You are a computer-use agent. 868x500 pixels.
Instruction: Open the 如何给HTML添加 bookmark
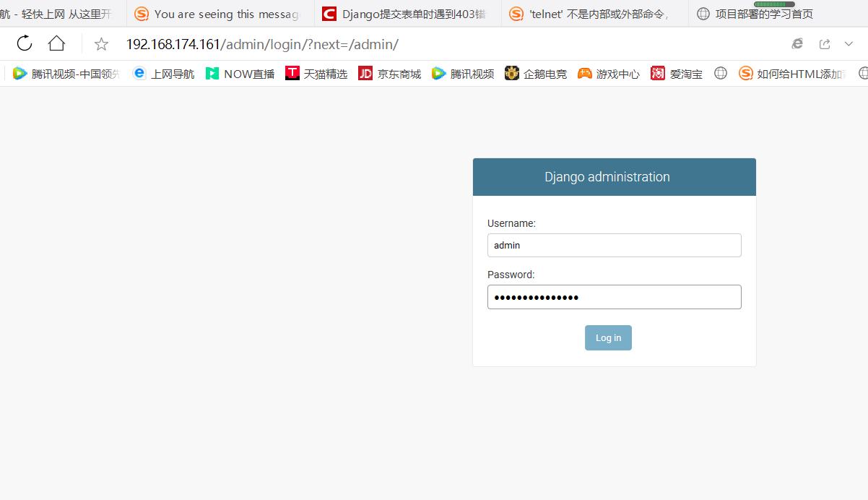(x=793, y=73)
